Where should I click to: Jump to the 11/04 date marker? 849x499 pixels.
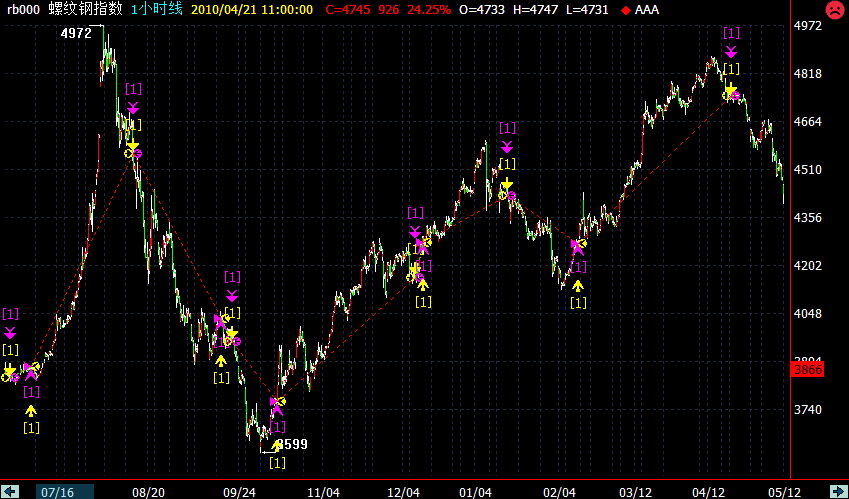pos(322,491)
